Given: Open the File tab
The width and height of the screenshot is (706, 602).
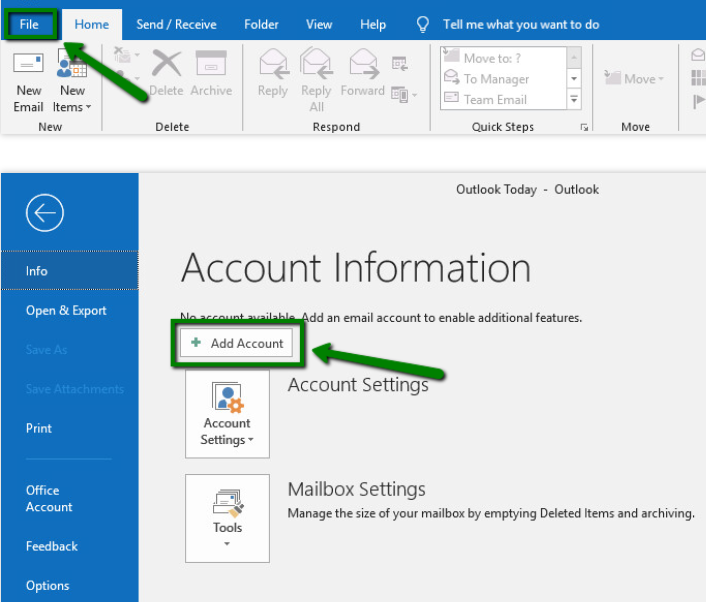Looking at the screenshot, I should [29, 24].
